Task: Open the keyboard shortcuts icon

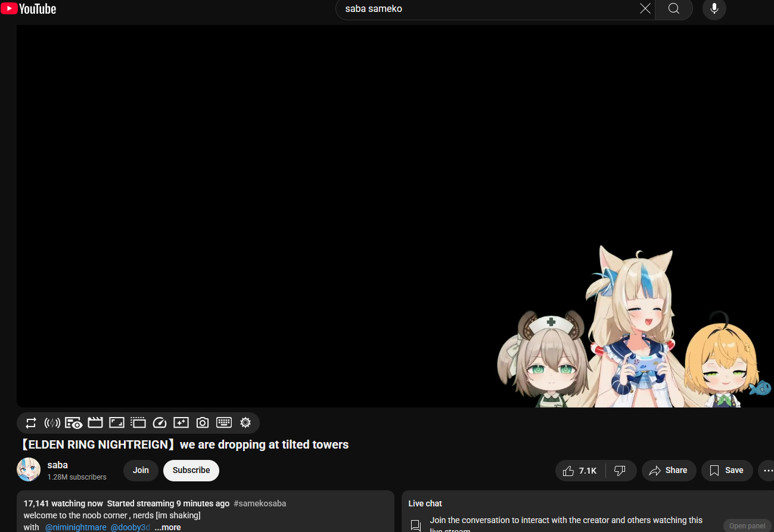Action: pos(224,423)
